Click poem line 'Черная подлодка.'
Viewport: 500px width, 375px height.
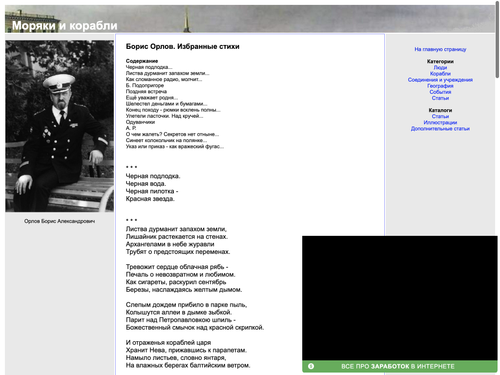tap(153, 176)
